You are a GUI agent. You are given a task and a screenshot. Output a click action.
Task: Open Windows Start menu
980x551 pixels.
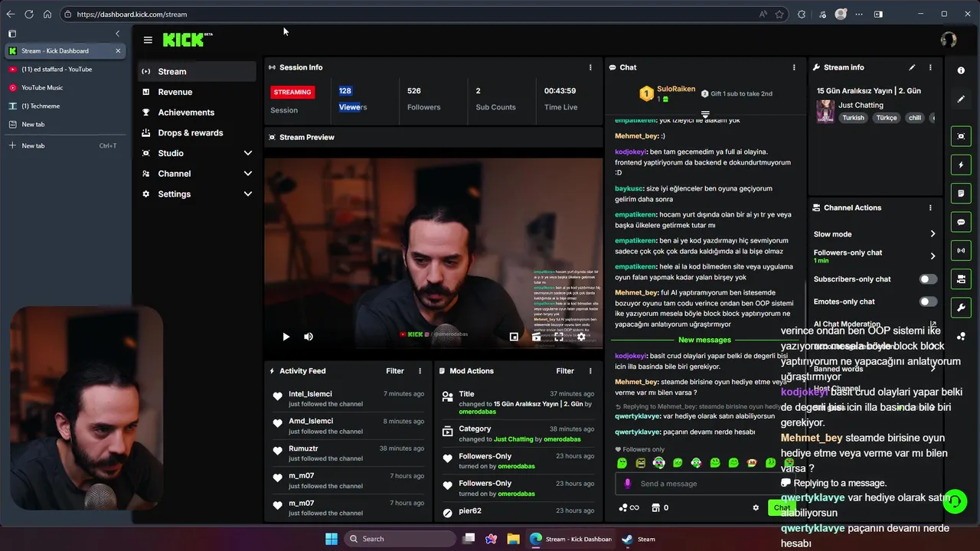coord(332,539)
